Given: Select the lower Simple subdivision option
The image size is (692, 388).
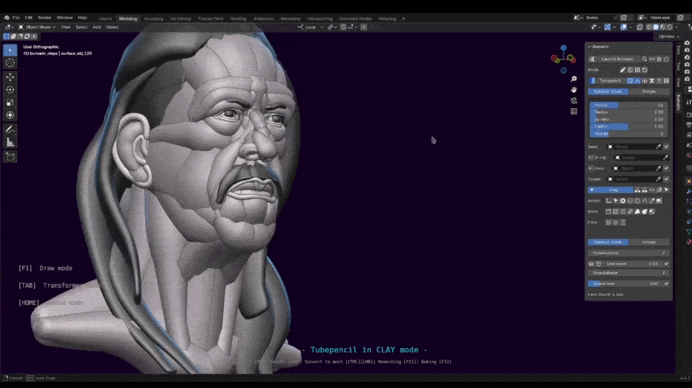Looking at the screenshot, I should tap(649, 242).
